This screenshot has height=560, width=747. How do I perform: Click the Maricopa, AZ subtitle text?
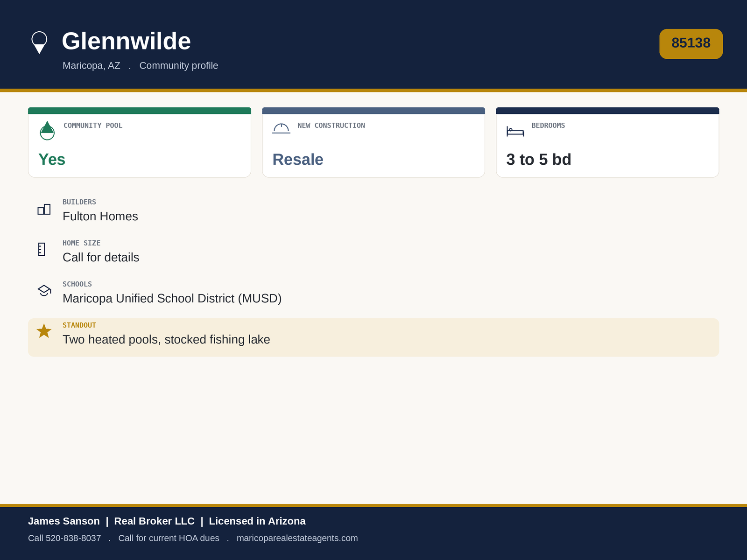point(92,66)
